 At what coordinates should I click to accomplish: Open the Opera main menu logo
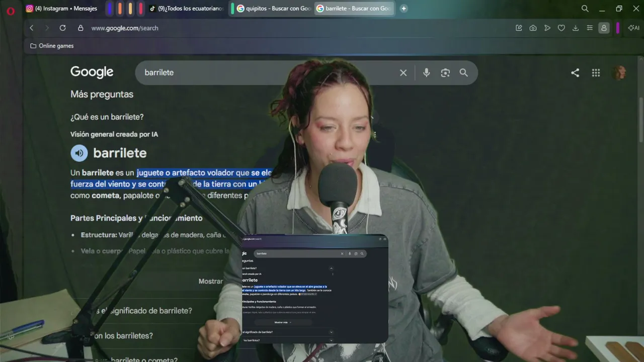click(x=11, y=10)
